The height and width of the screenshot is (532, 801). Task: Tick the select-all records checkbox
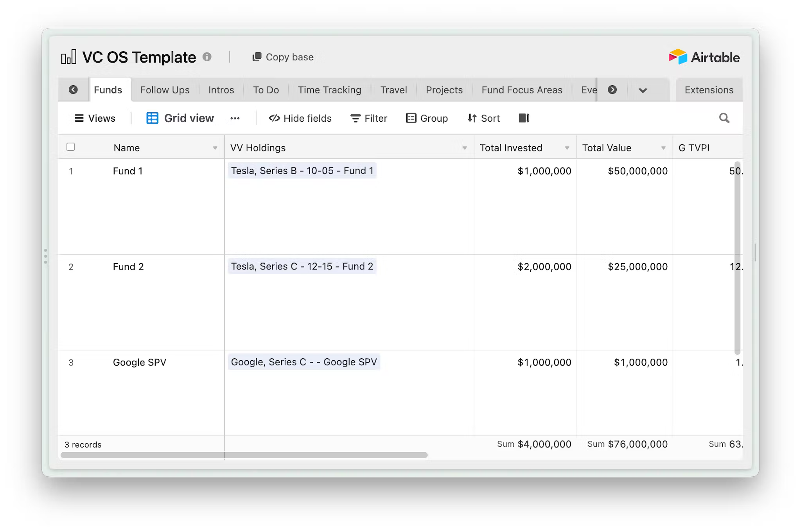71,147
